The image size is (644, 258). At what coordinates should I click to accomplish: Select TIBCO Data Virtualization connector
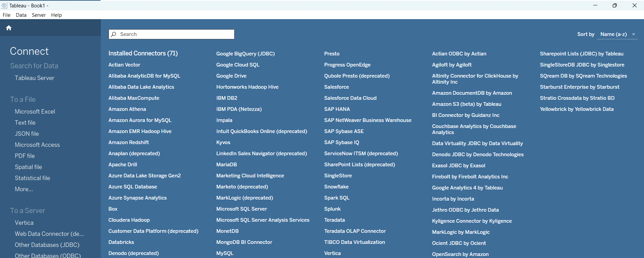pyautogui.click(x=355, y=242)
